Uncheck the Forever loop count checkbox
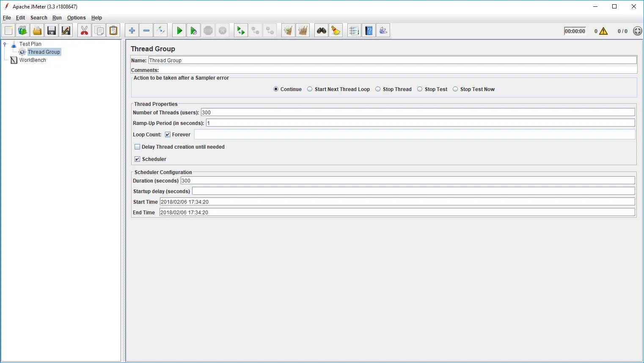The height and width of the screenshot is (363, 644). (x=168, y=135)
